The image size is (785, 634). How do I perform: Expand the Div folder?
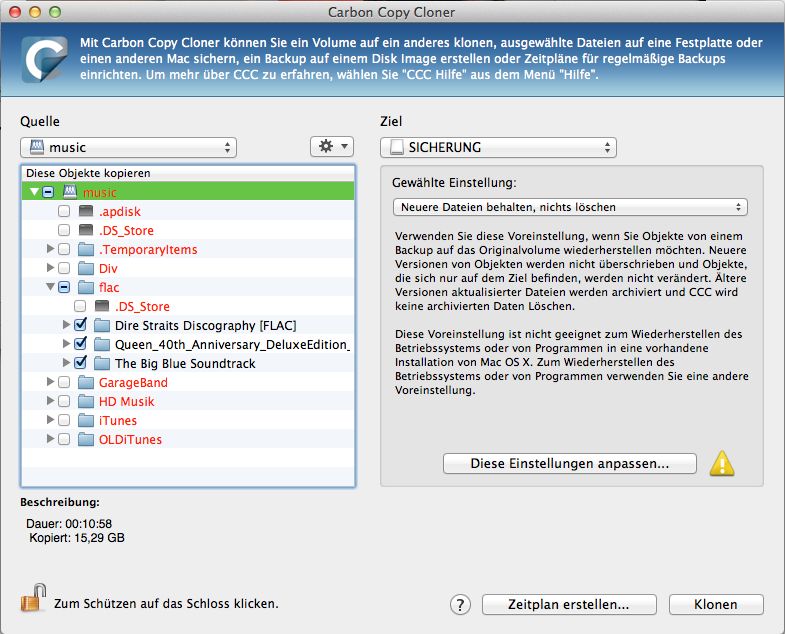coord(50,269)
